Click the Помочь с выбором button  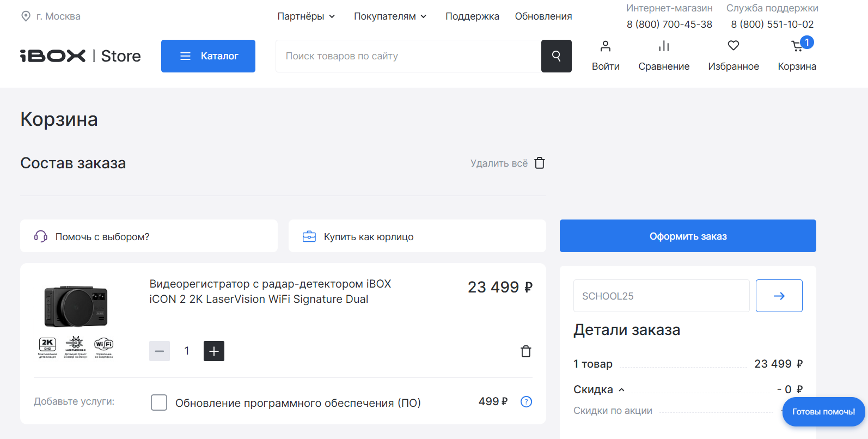pos(149,236)
